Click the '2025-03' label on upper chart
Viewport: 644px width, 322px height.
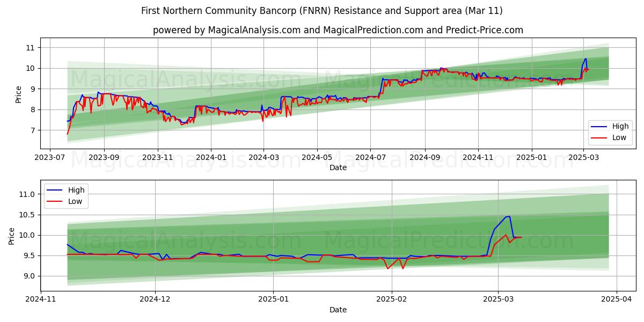pos(584,158)
